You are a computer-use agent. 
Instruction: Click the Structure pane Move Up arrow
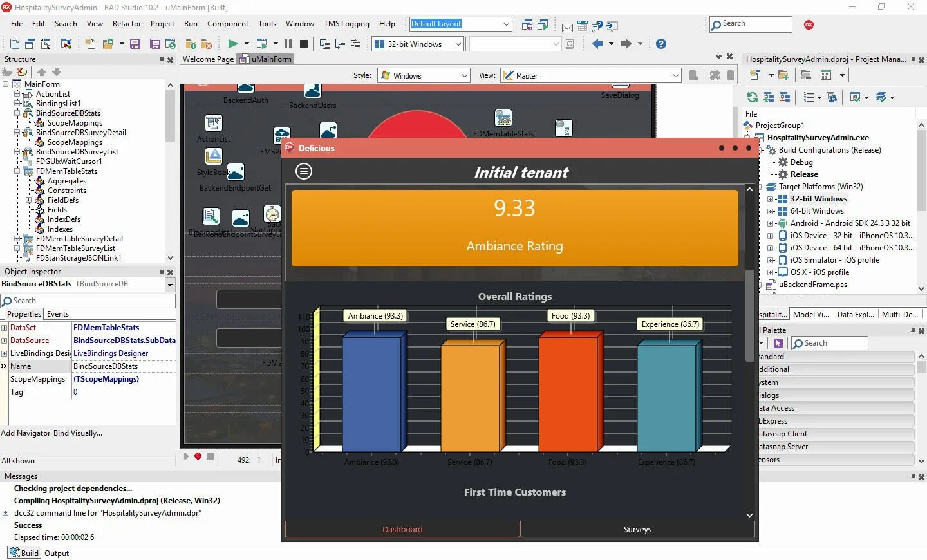[x=42, y=72]
